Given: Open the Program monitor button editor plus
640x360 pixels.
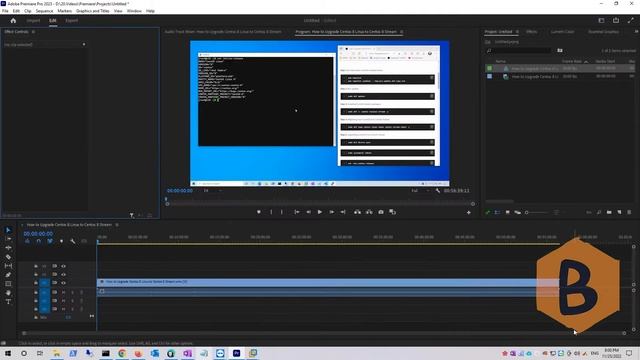Looking at the screenshot, I should point(469,213).
